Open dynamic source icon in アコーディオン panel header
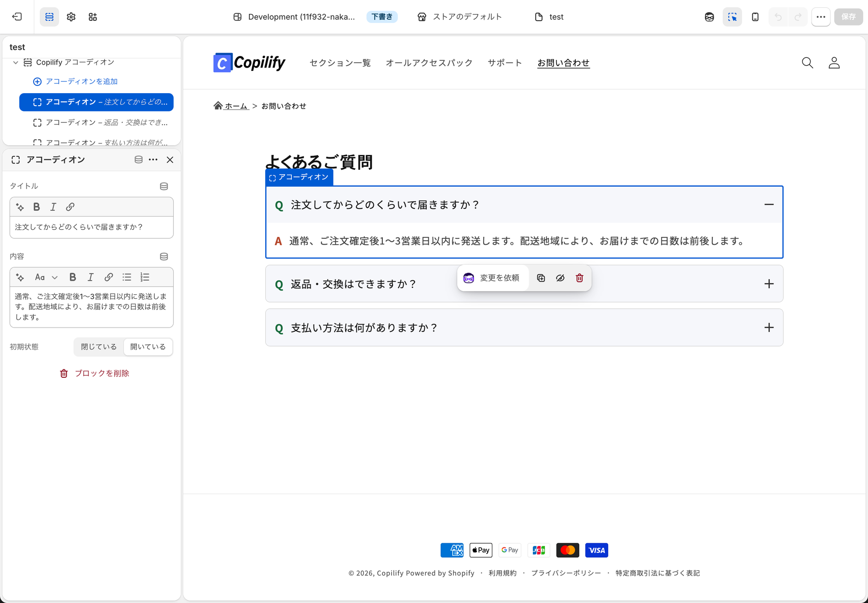The width and height of the screenshot is (868, 603). [138, 160]
